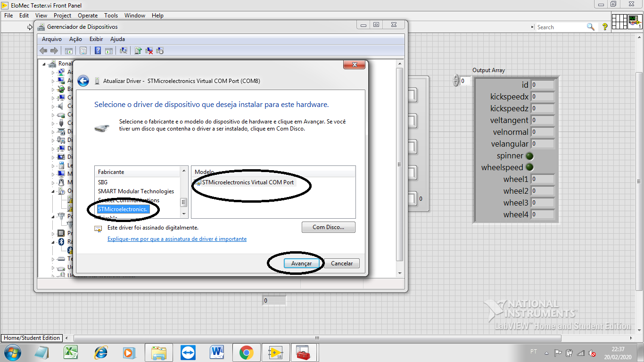This screenshot has width=644, height=362.
Task: Click the Cancelar button
Action: (342, 263)
